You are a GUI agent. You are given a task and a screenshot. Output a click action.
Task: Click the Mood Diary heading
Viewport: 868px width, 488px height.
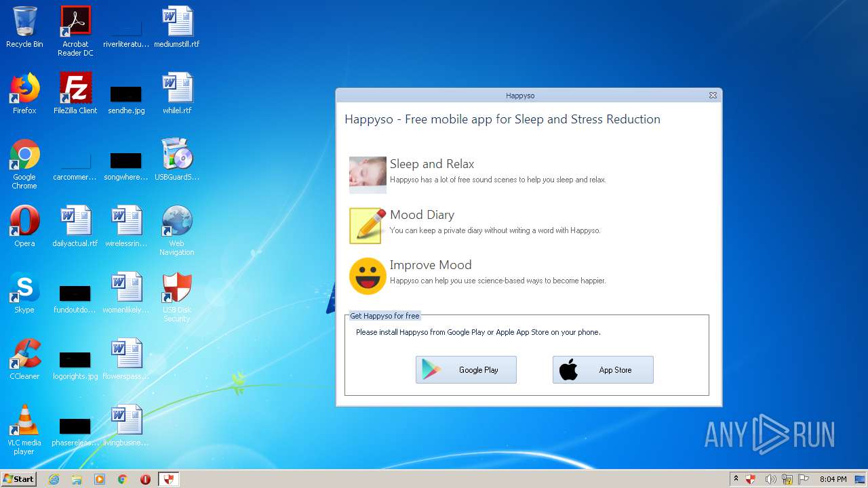coord(422,215)
